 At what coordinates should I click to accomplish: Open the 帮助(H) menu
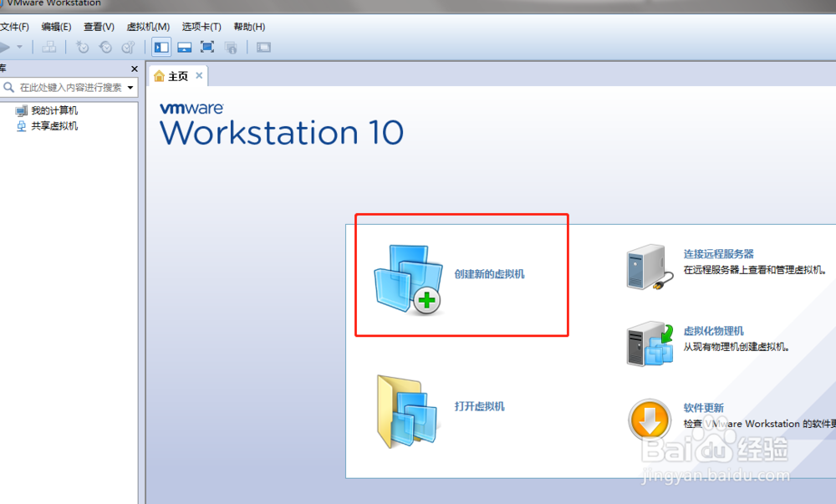pos(249,27)
